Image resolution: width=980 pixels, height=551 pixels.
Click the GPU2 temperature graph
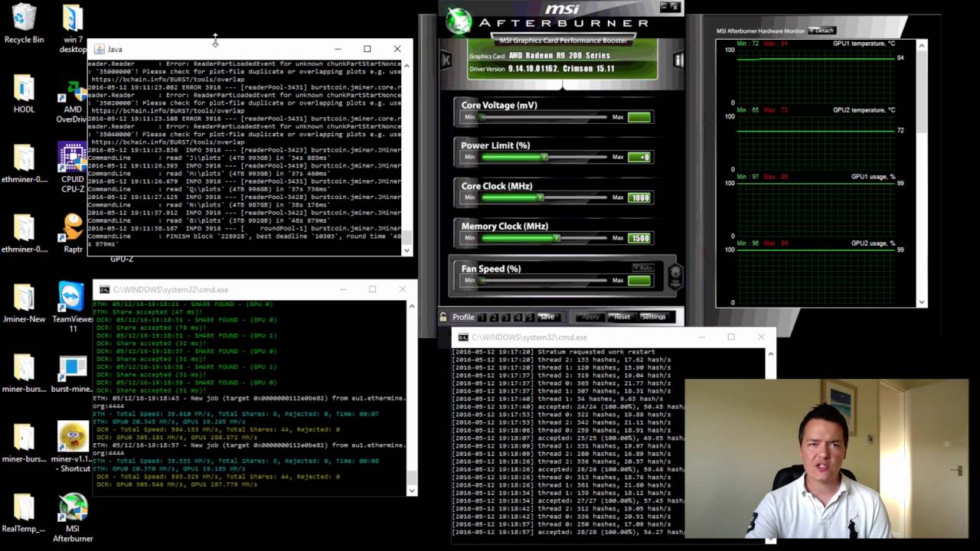815,142
